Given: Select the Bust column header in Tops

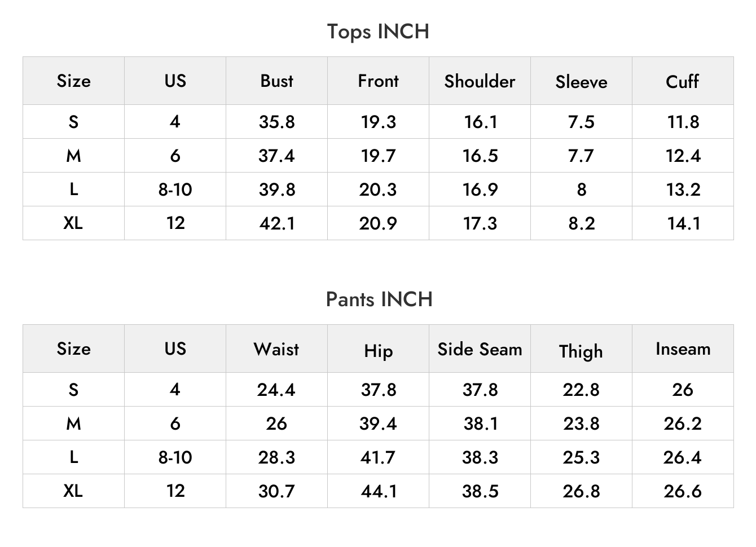Looking at the screenshot, I should (276, 81).
